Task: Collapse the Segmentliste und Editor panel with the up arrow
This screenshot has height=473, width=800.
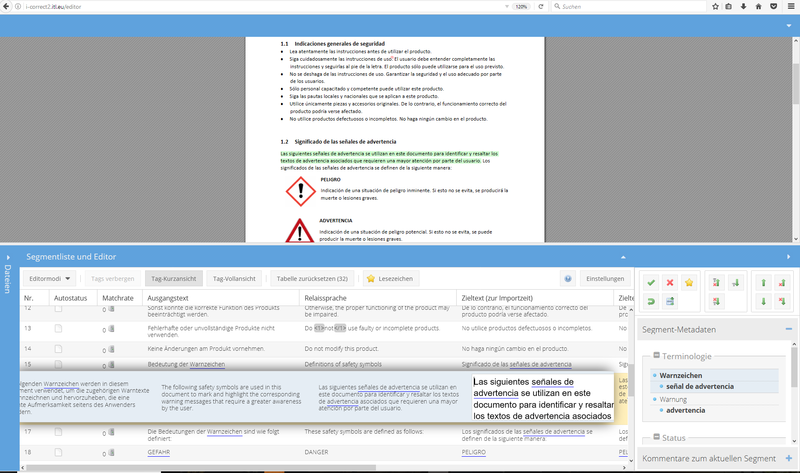Action: [x=623, y=257]
